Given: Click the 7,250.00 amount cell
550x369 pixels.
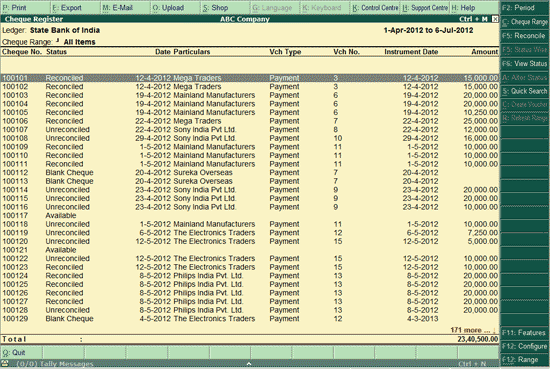Looking at the screenshot, I should tap(483, 233).
